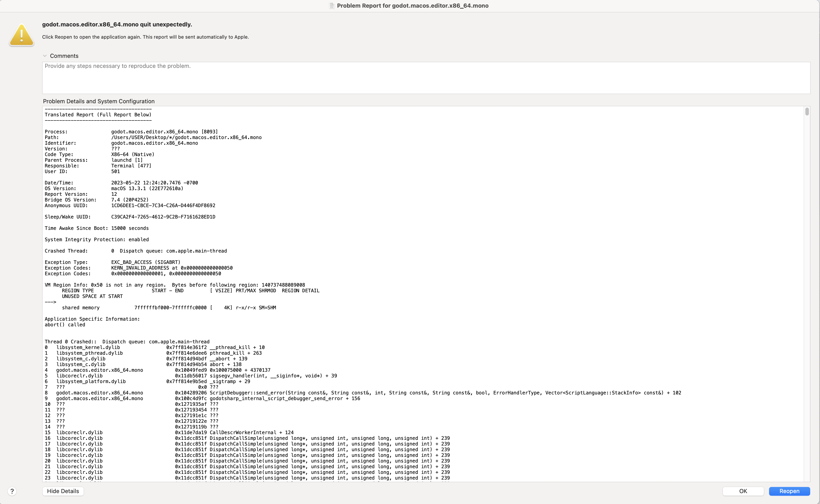Viewport: 820px width, 504px height.
Task: Click inside the Comments text field
Action: coord(427,78)
